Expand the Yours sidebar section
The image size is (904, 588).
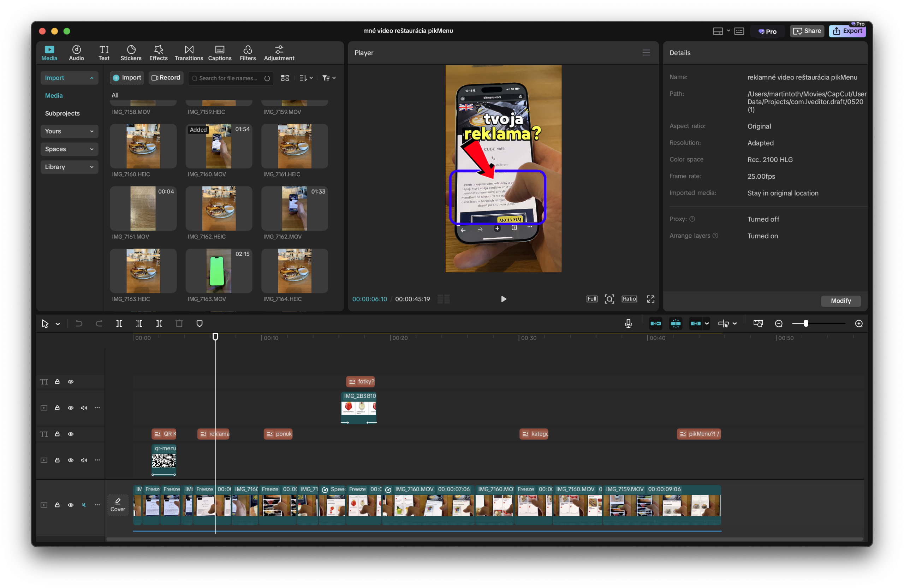69,131
